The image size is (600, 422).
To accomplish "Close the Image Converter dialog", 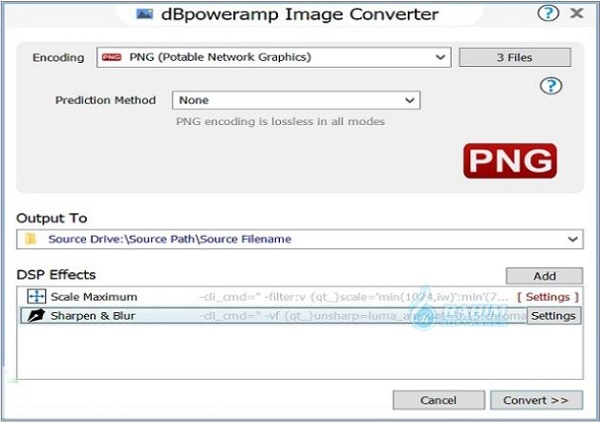I will tap(577, 13).
